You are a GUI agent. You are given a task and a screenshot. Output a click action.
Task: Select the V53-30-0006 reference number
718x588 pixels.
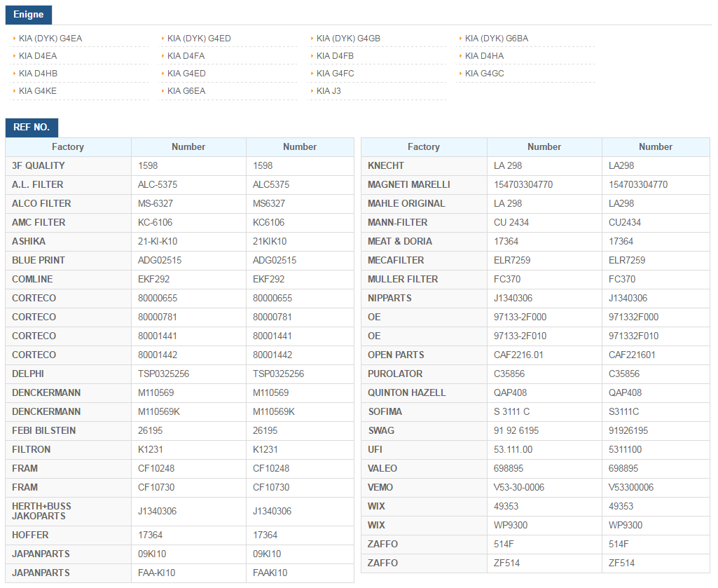coord(519,488)
